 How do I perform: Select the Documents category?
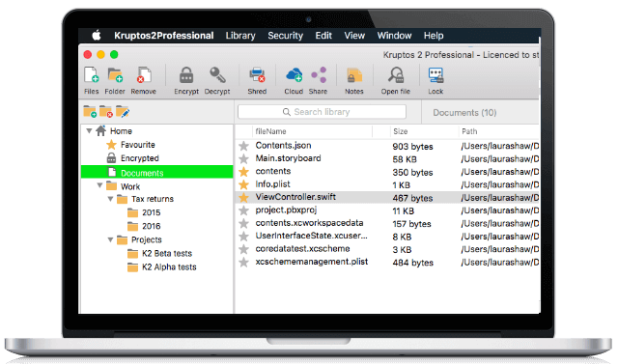coord(156,172)
